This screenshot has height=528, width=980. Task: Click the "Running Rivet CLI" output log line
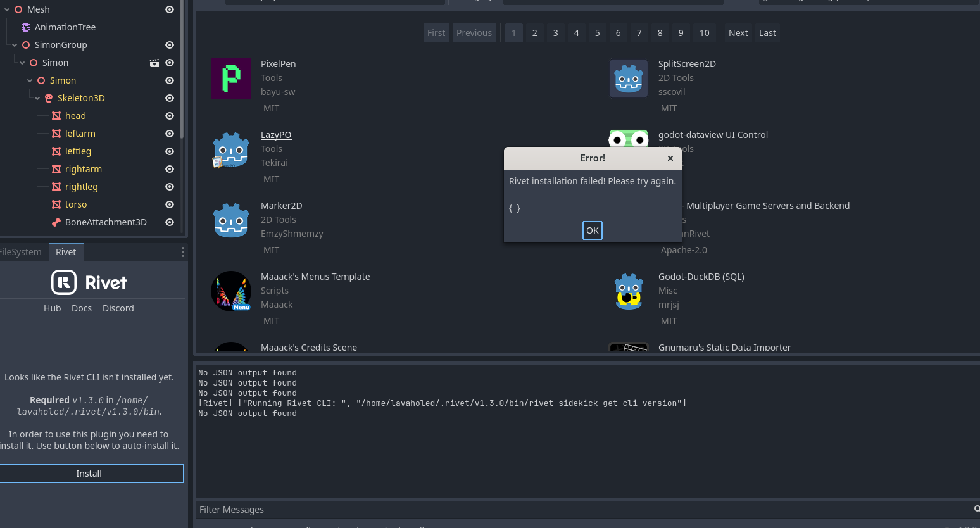coord(443,403)
